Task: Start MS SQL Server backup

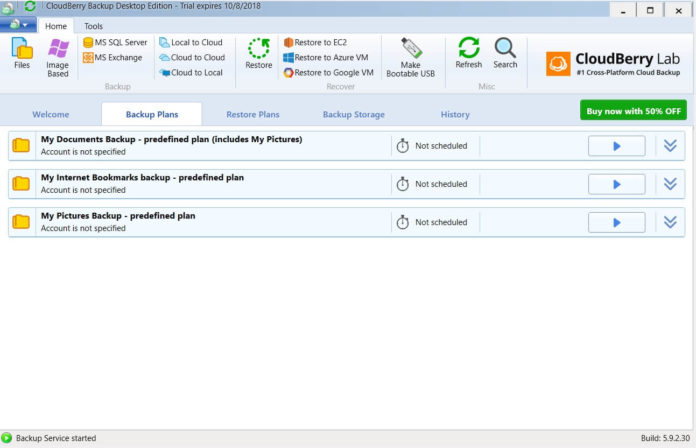Action: coord(115,42)
